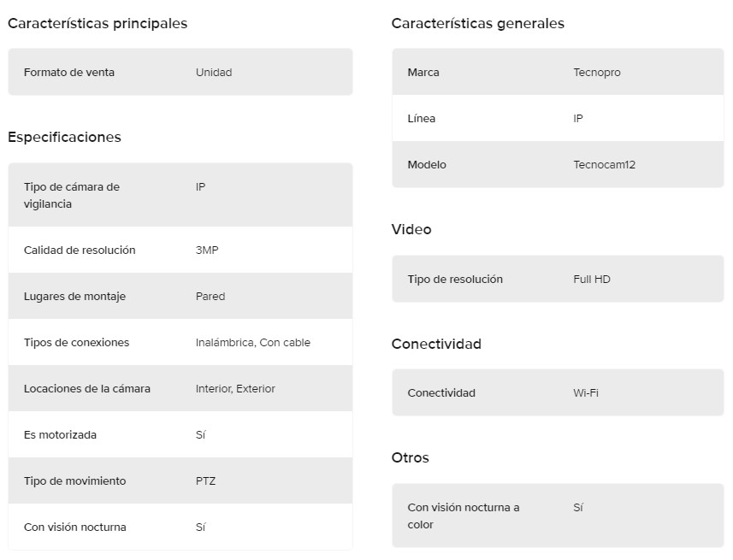Screen dimensions: 733x560
Task: Click the 'Full HD' resolution value
Action: point(592,280)
